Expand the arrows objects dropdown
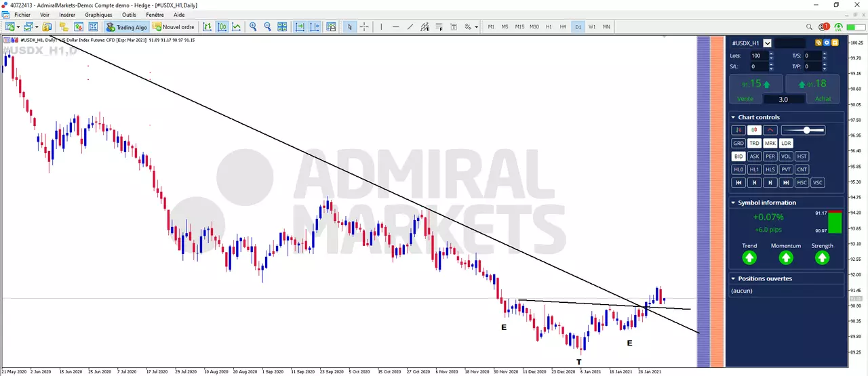 pos(476,27)
